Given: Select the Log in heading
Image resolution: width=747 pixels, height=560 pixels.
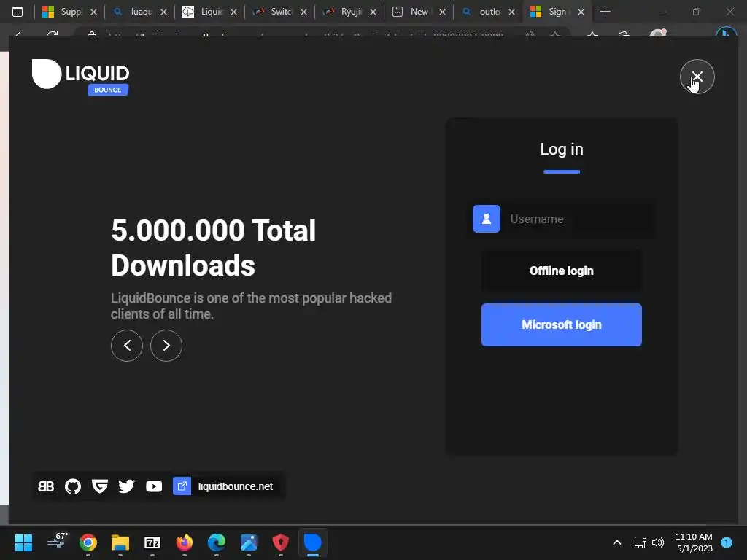Looking at the screenshot, I should click(562, 149).
